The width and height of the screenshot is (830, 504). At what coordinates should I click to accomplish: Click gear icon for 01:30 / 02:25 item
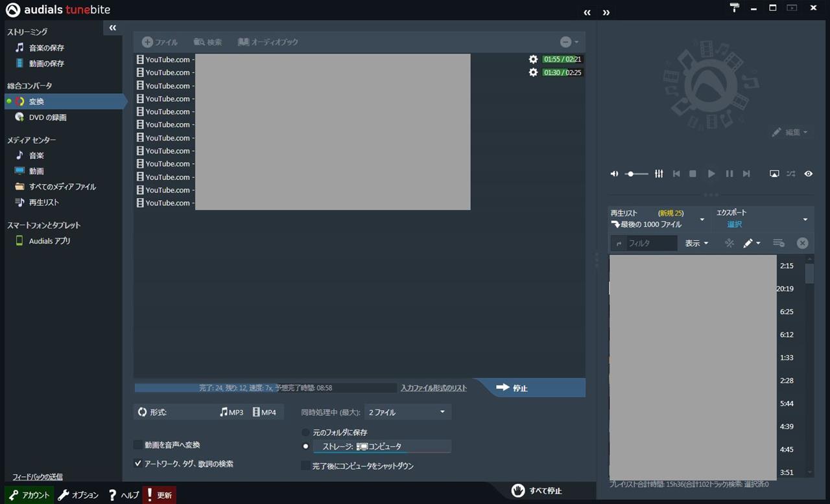pyautogui.click(x=533, y=73)
